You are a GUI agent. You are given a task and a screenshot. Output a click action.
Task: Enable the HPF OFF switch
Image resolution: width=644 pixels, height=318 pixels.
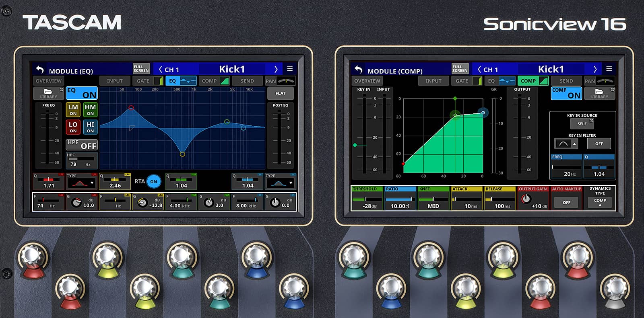82,144
